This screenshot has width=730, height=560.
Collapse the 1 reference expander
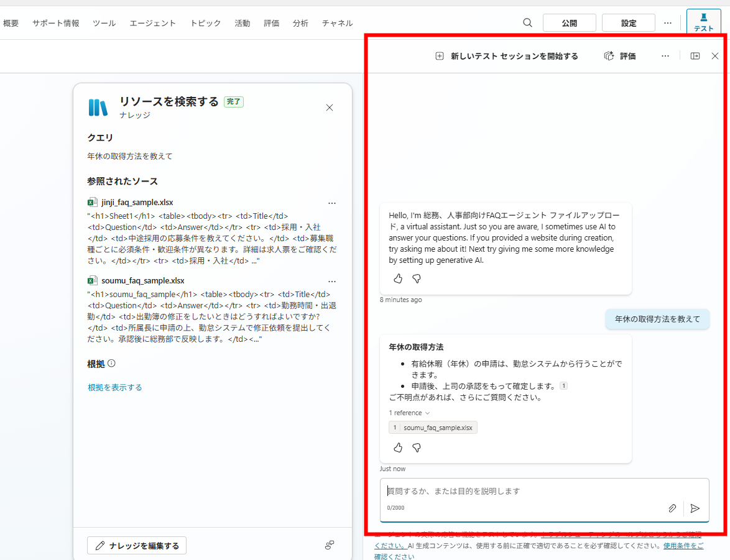(x=409, y=413)
